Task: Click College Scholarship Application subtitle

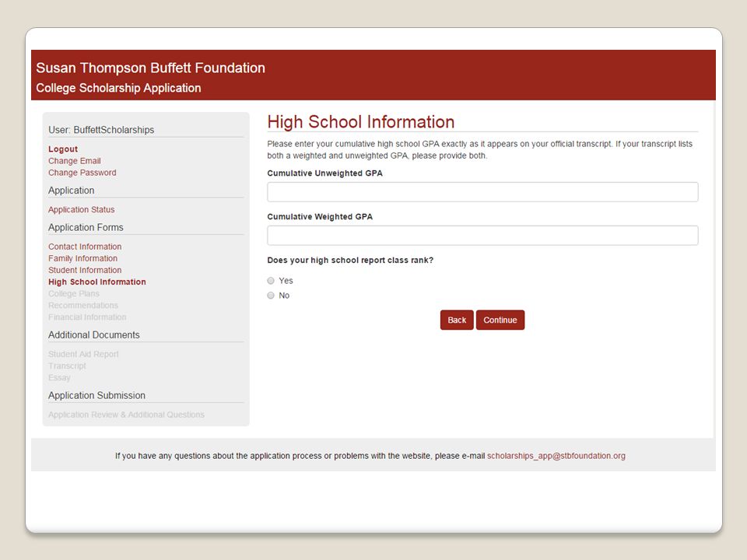Action: pyautogui.click(x=118, y=88)
